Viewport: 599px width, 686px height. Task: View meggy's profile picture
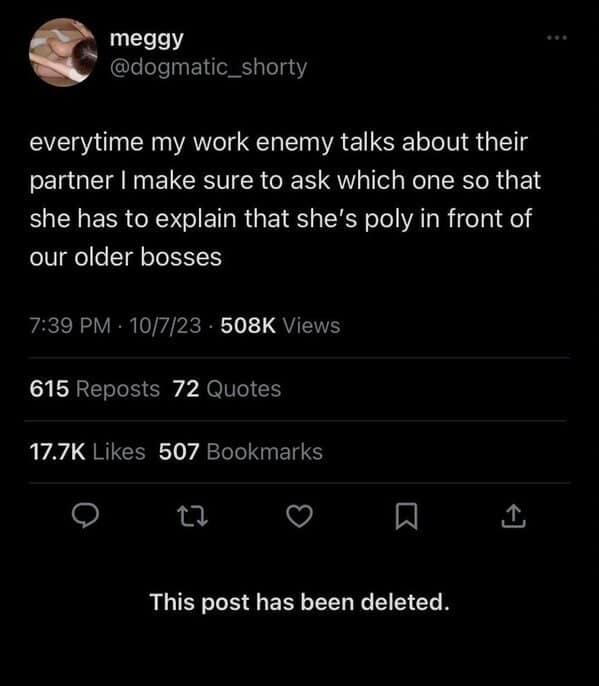point(63,52)
